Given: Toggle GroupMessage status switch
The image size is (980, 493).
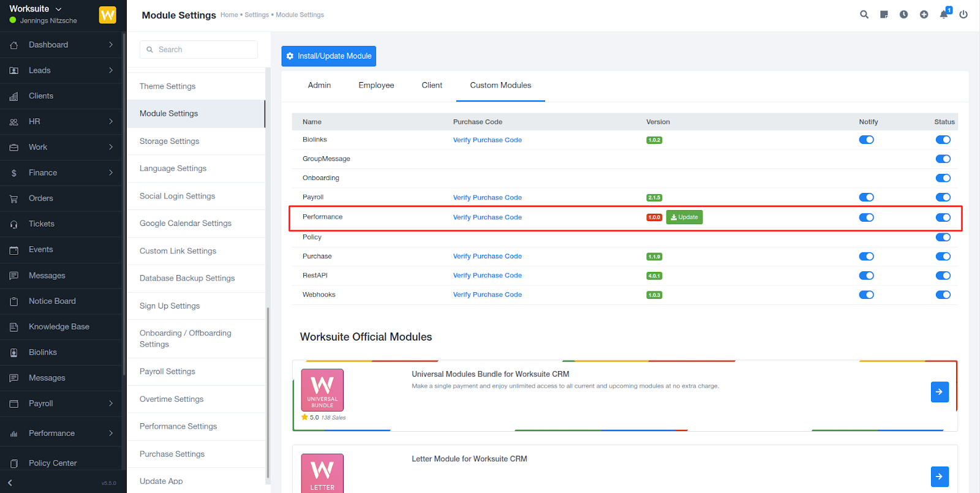Looking at the screenshot, I should 943,159.
